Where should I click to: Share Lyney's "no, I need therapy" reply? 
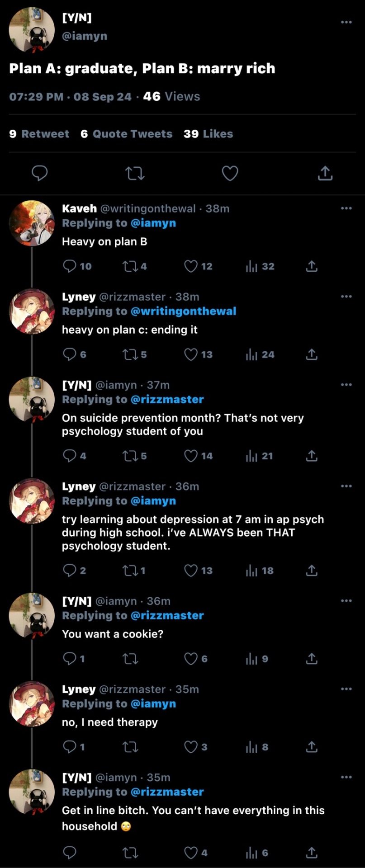(x=312, y=747)
